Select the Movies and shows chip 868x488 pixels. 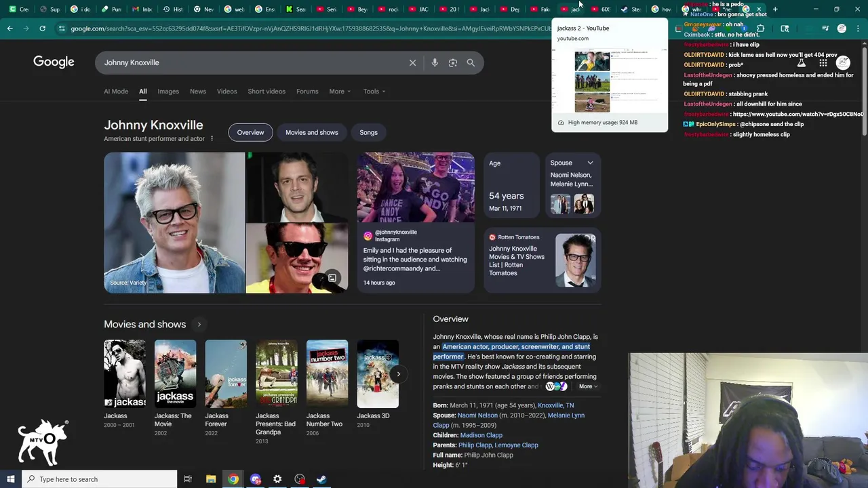pyautogui.click(x=312, y=132)
